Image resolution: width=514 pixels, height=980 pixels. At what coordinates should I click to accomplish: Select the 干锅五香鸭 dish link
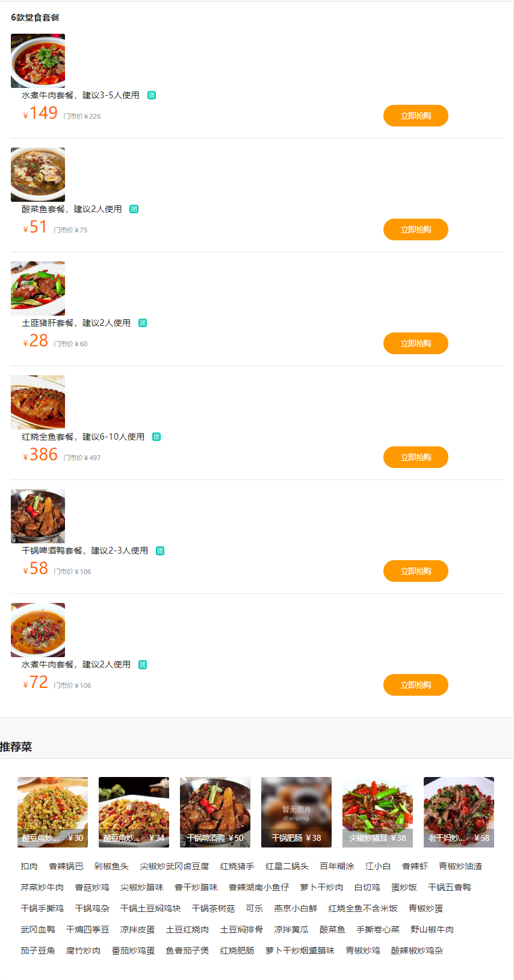449,887
